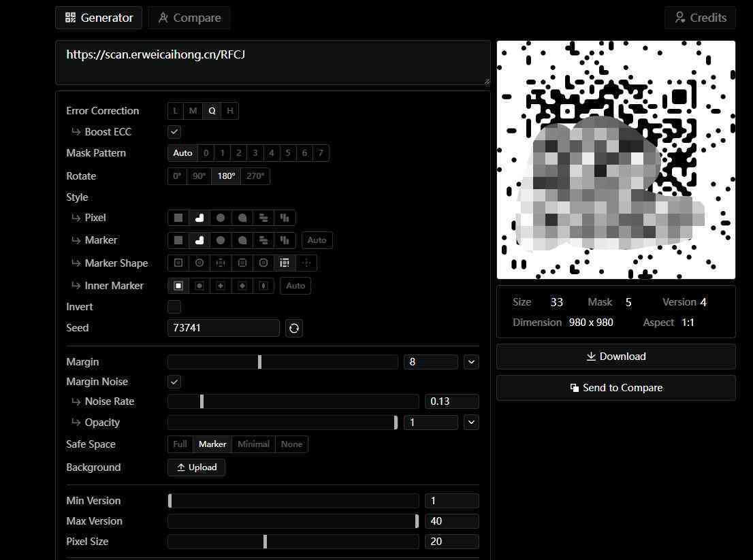Image resolution: width=753 pixels, height=560 pixels.
Task: Choose rounded Marker style icon
Action: pos(199,240)
